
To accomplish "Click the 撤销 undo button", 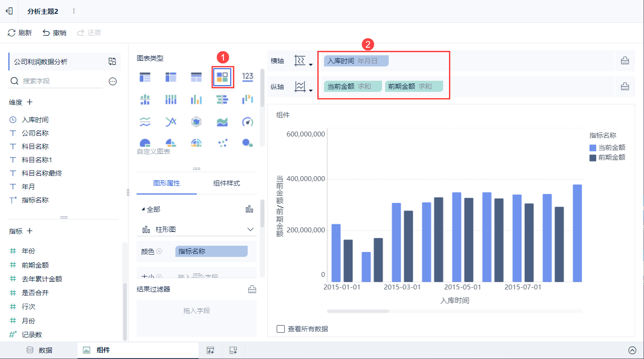I will coord(54,33).
